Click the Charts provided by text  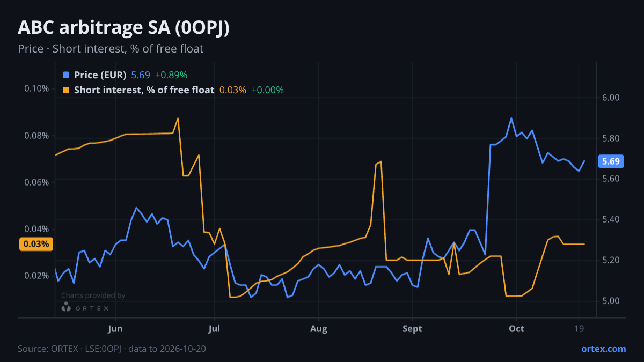pos(93,295)
